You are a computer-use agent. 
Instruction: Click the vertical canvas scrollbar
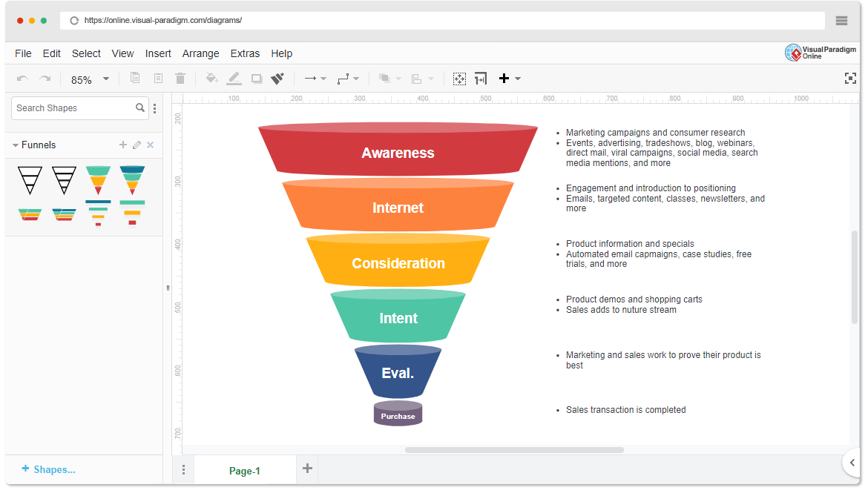click(x=855, y=277)
